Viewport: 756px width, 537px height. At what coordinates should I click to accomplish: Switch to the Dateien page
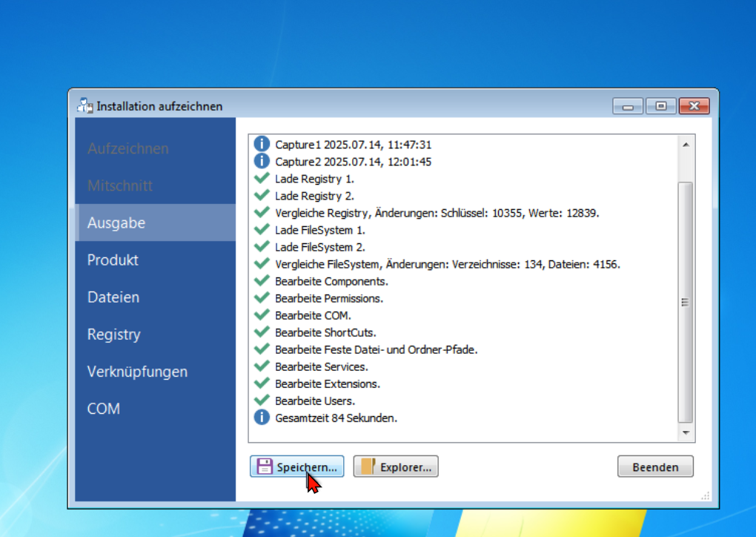(155, 297)
